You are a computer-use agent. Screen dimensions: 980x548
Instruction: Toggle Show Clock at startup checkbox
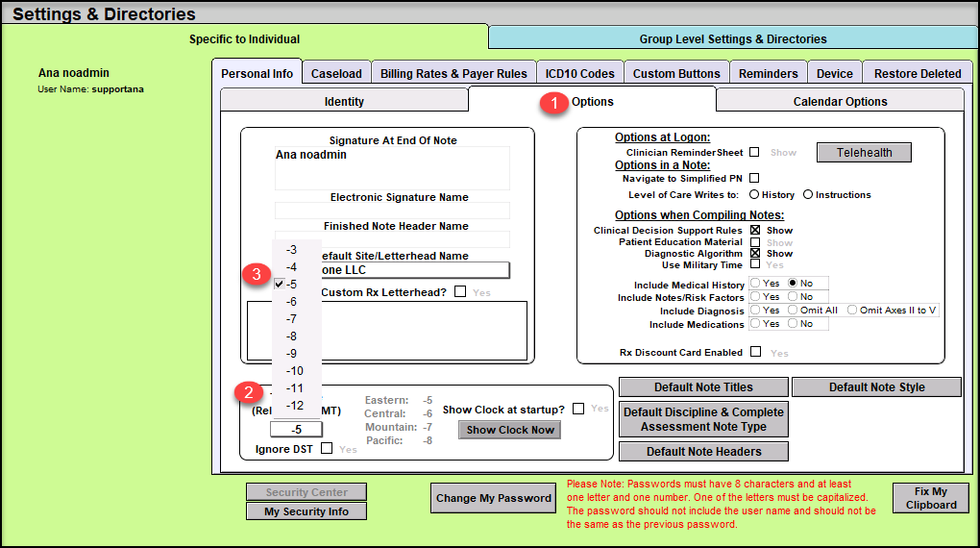[x=578, y=409]
